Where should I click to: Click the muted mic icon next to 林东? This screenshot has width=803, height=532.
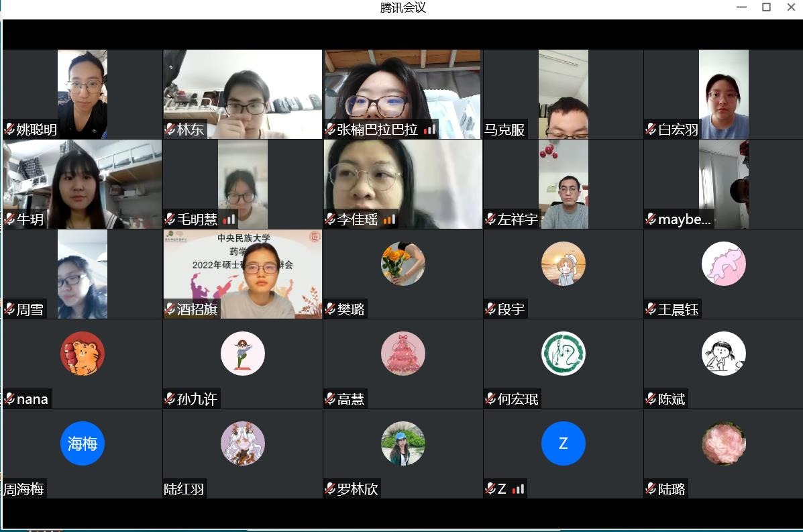tap(170, 129)
